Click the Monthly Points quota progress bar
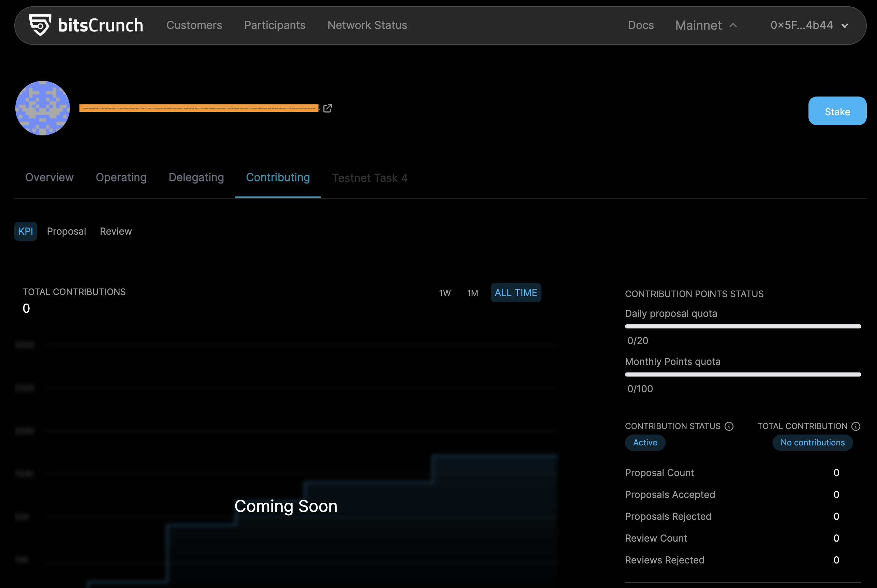 pos(743,374)
